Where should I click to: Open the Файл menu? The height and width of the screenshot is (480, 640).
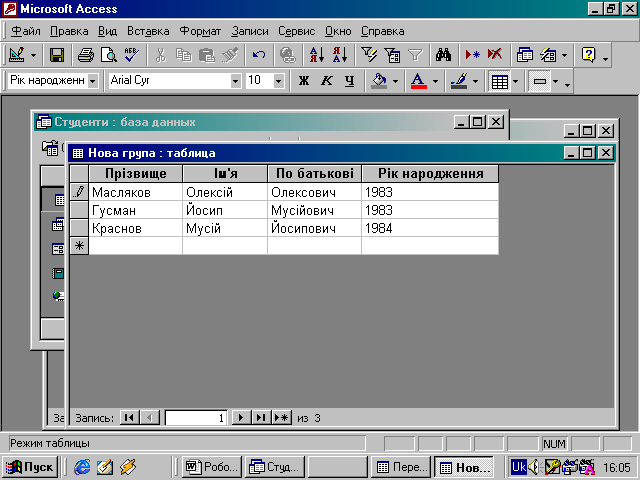[26, 31]
